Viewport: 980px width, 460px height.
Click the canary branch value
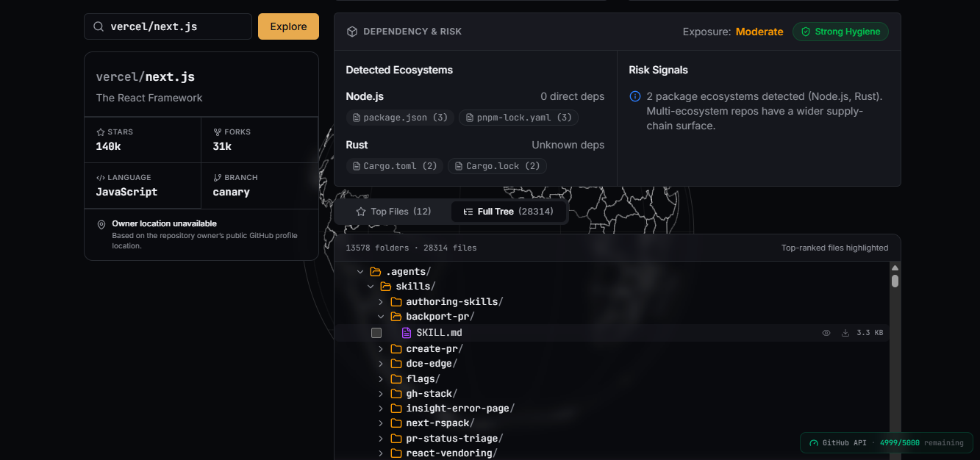232,193
